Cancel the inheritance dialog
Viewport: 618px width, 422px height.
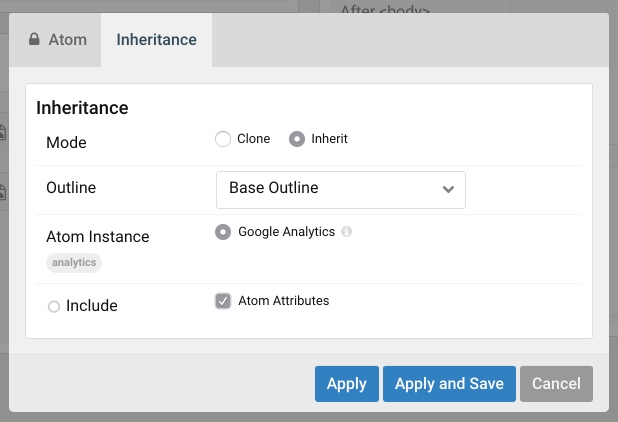click(556, 384)
